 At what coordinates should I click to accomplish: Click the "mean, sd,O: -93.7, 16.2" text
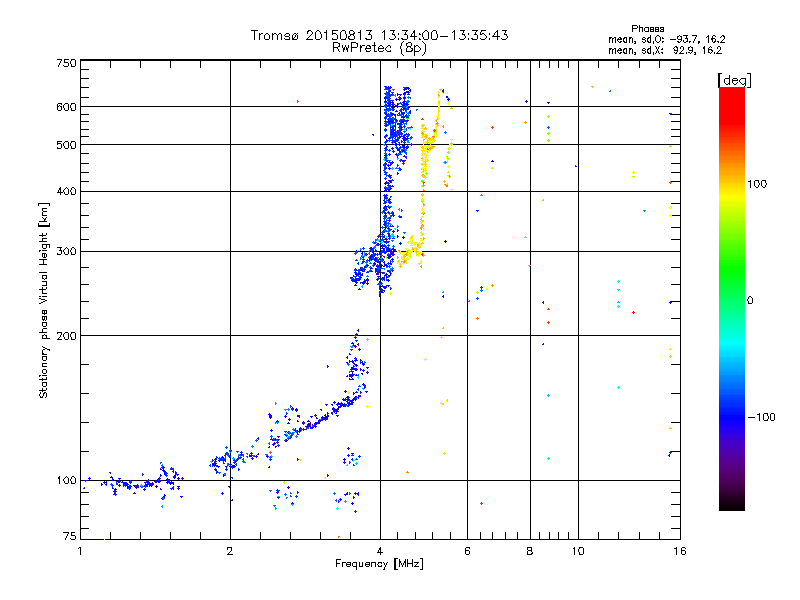pos(666,39)
